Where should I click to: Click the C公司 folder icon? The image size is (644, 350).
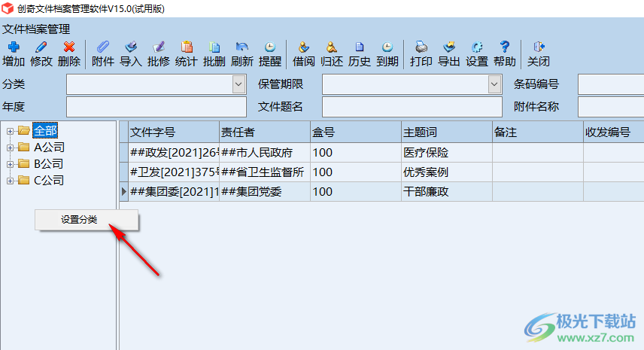click(24, 180)
